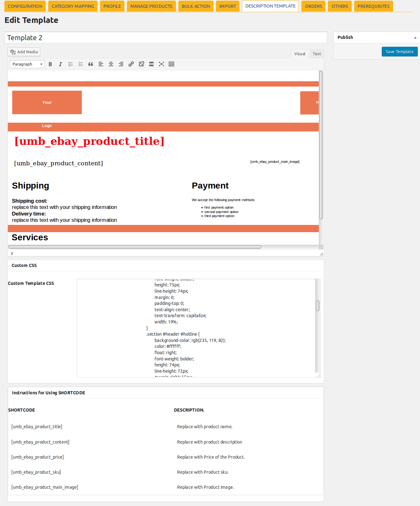Insert a numbered list
The image size is (420, 506).
coord(81,64)
